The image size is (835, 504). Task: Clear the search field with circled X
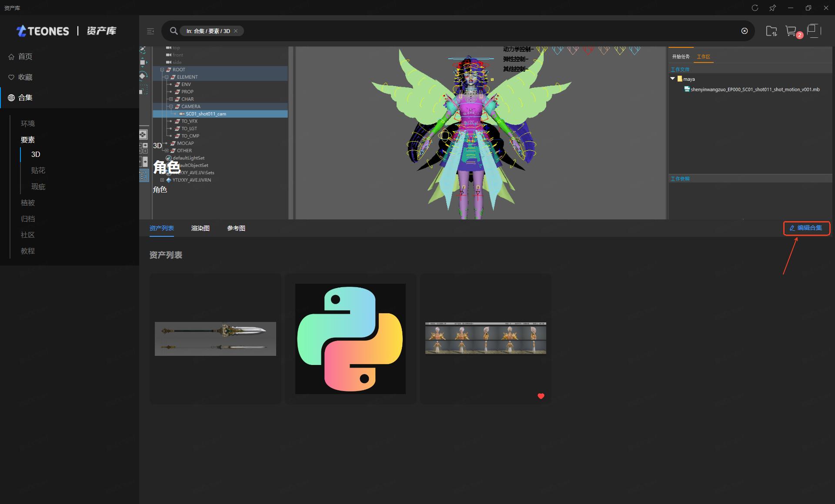coord(745,31)
